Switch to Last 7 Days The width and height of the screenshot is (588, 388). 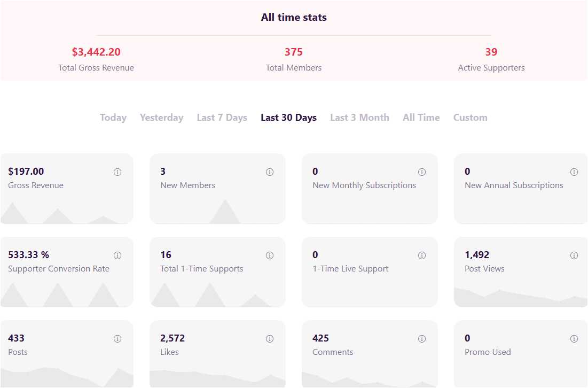[x=222, y=118]
